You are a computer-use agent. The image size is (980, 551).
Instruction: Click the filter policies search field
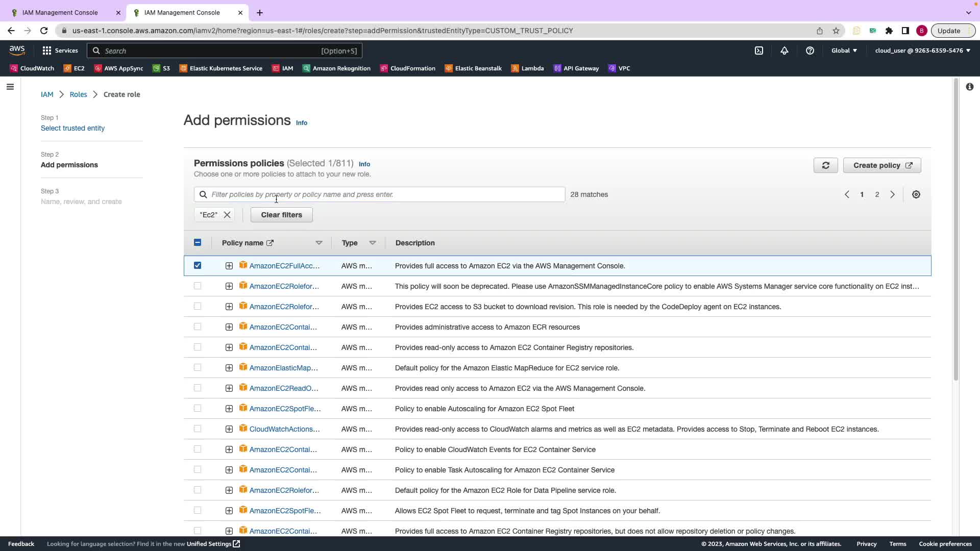pos(379,194)
